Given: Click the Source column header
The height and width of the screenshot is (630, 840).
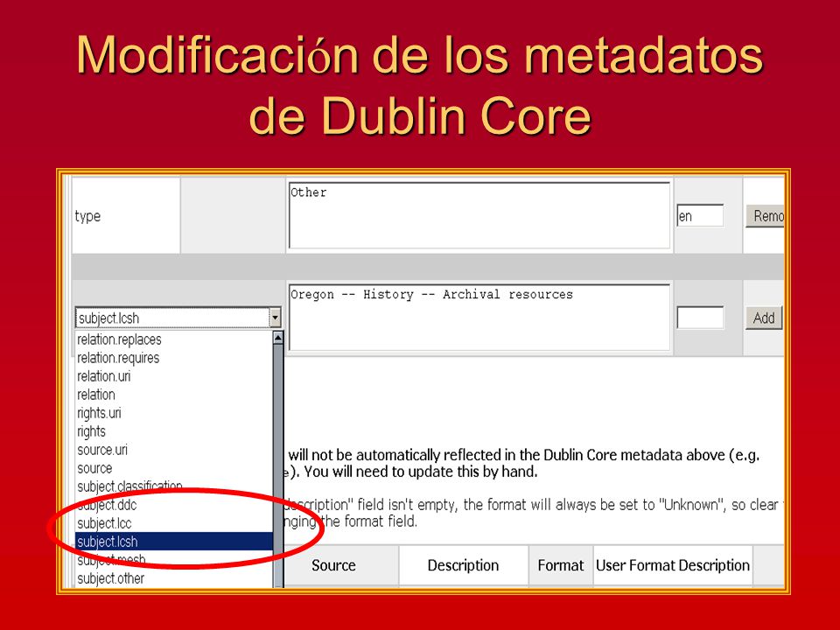Looking at the screenshot, I should (333, 565).
